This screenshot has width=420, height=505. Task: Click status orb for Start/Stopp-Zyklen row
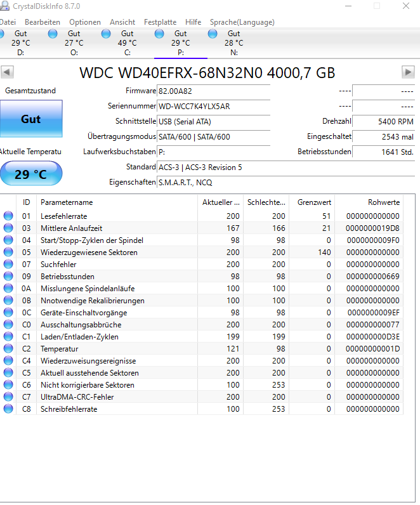(8, 240)
